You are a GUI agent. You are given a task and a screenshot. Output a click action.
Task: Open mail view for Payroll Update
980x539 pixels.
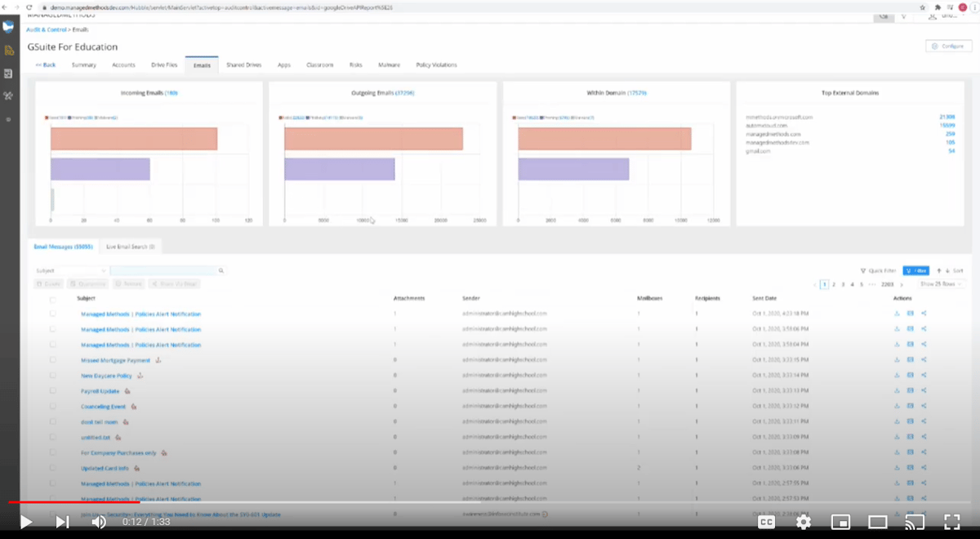click(x=911, y=391)
